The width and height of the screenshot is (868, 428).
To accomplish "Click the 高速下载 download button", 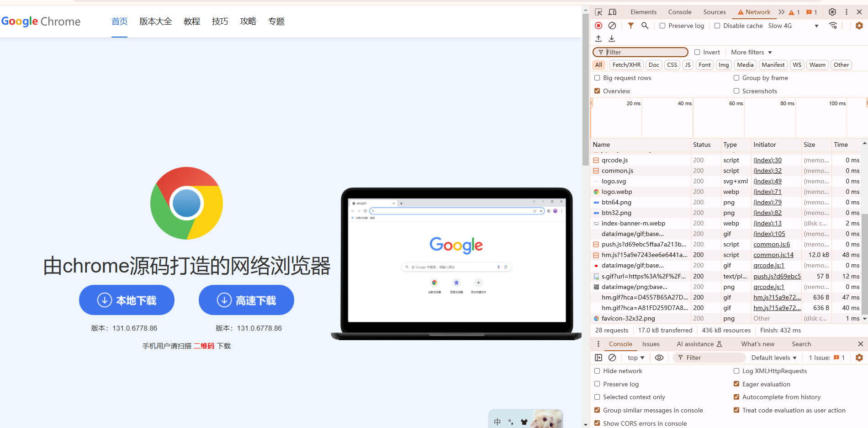I will [246, 300].
